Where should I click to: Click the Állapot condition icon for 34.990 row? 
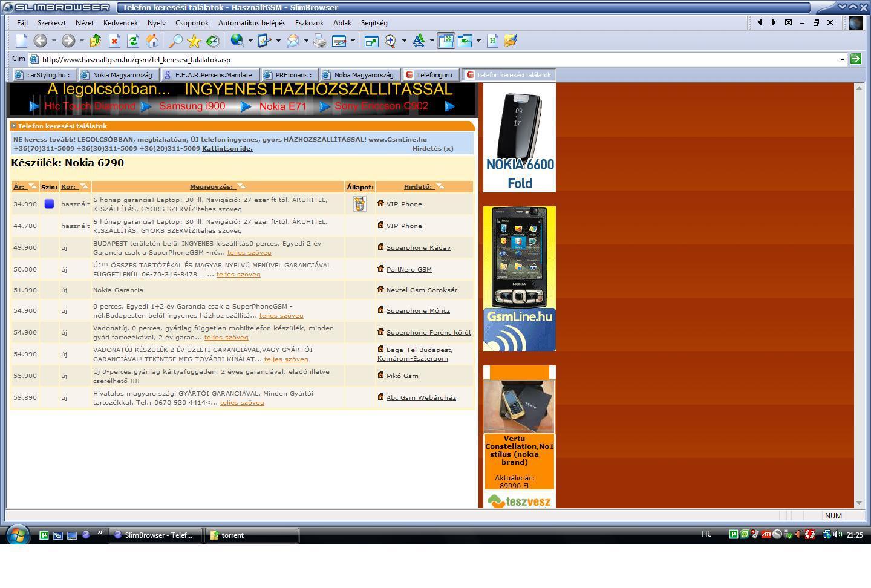[359, 204]
